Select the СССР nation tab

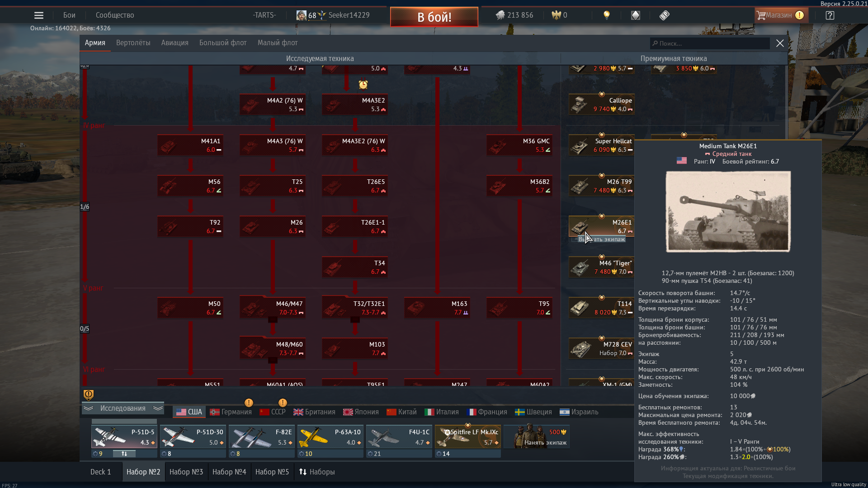[273, 412]
